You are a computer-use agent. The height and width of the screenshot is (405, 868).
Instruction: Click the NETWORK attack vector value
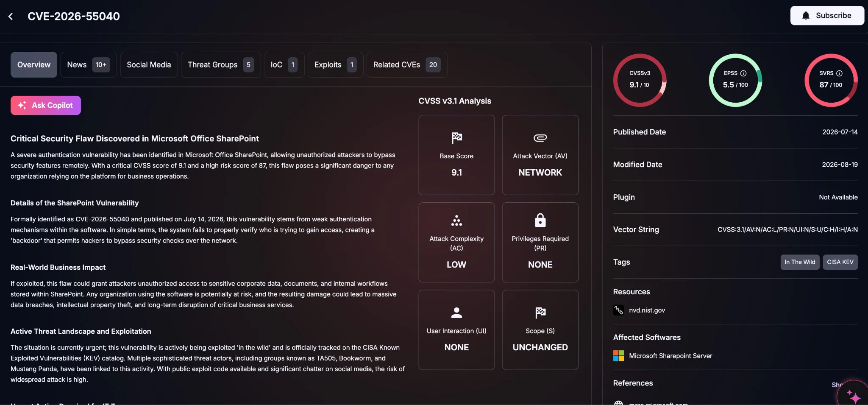click(540, 173)
